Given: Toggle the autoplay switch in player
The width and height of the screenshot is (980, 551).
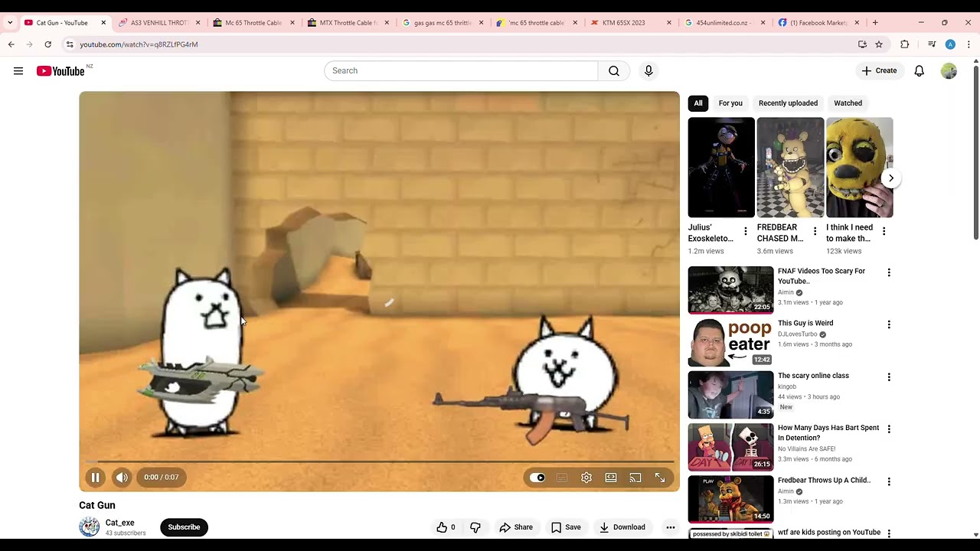Looking at the screenshot, I should coord(537,478).
